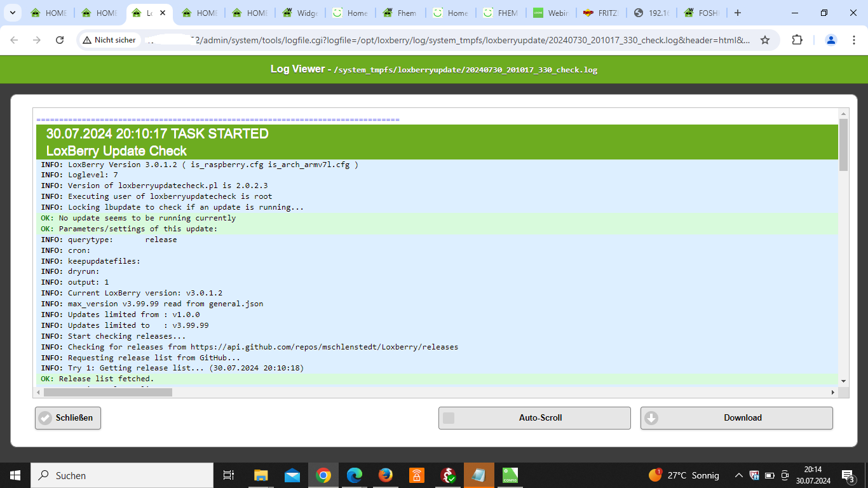Switch to the Webir tab
The width and height of the screenshot is (868, 488).
coord(550,13)
